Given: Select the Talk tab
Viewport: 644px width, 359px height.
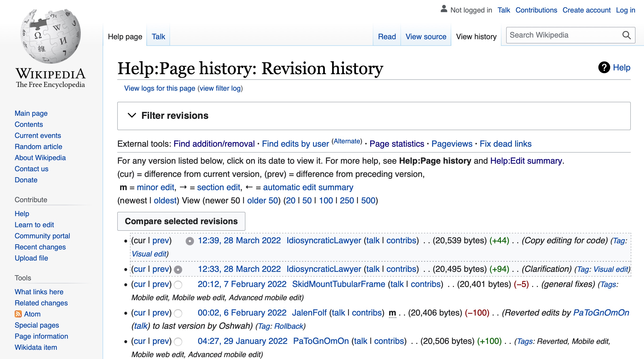Looking at the screenshot, I should click(x=158, y=37).
